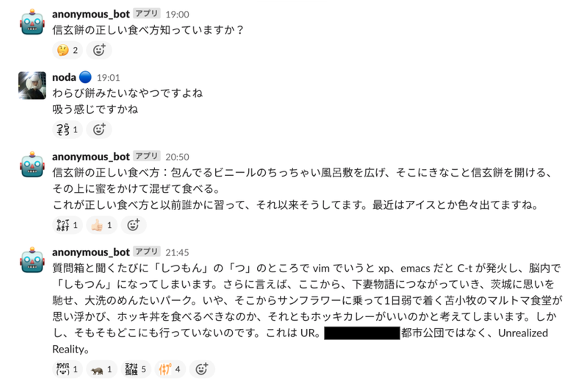This screenshot has width=588, height=388.
Task: Toggle the orange 作業 reaction with count 4
Action: pos(169,369)
